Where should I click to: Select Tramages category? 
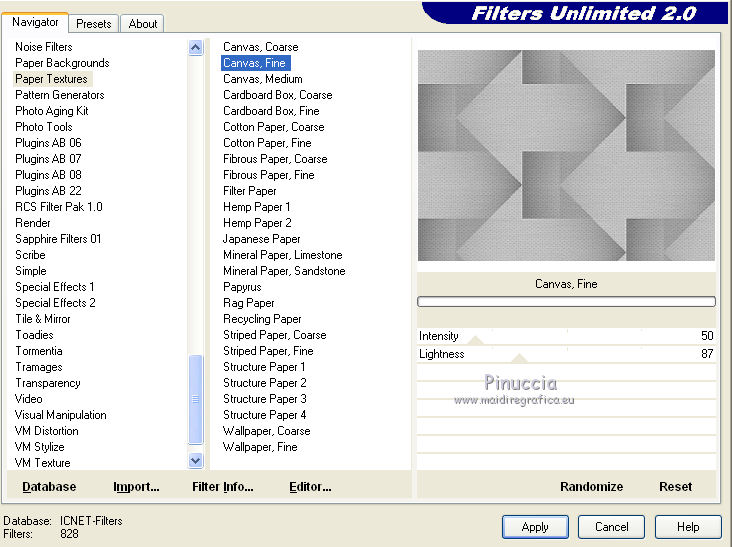click(39, 367)
